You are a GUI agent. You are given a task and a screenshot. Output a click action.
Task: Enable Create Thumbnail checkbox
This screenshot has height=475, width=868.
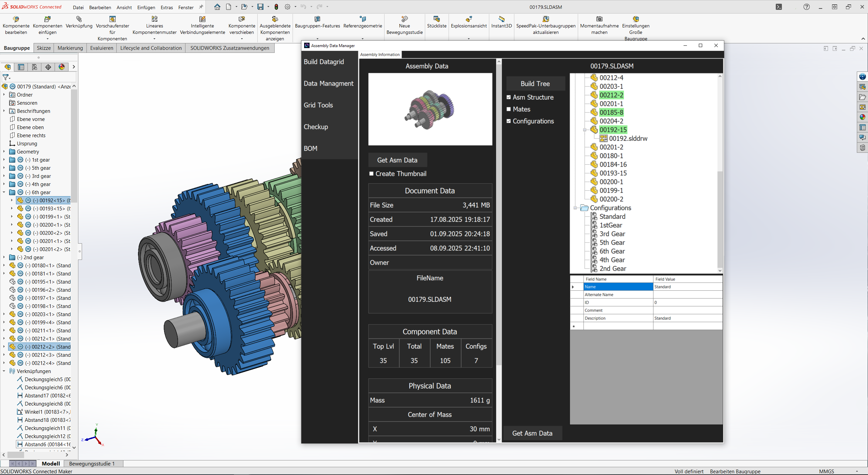pyautogui.click(x=371, y=173)
